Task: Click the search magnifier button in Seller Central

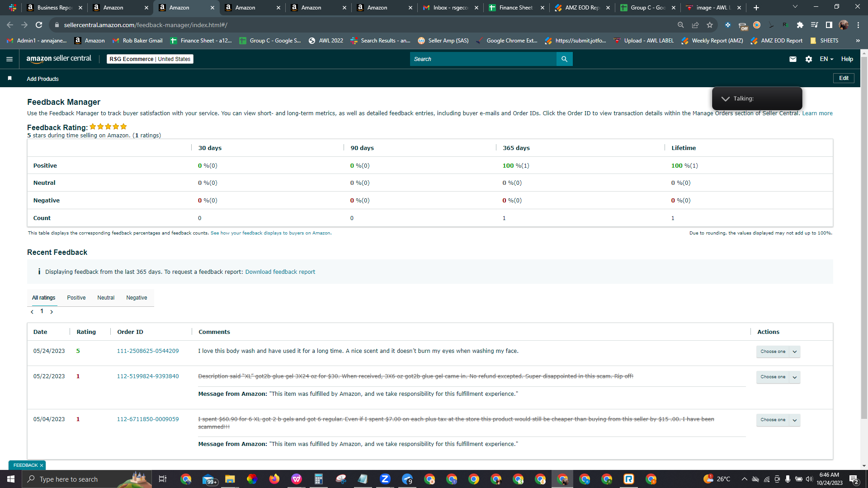Action: pyautogui.click(x=564, y=59)
